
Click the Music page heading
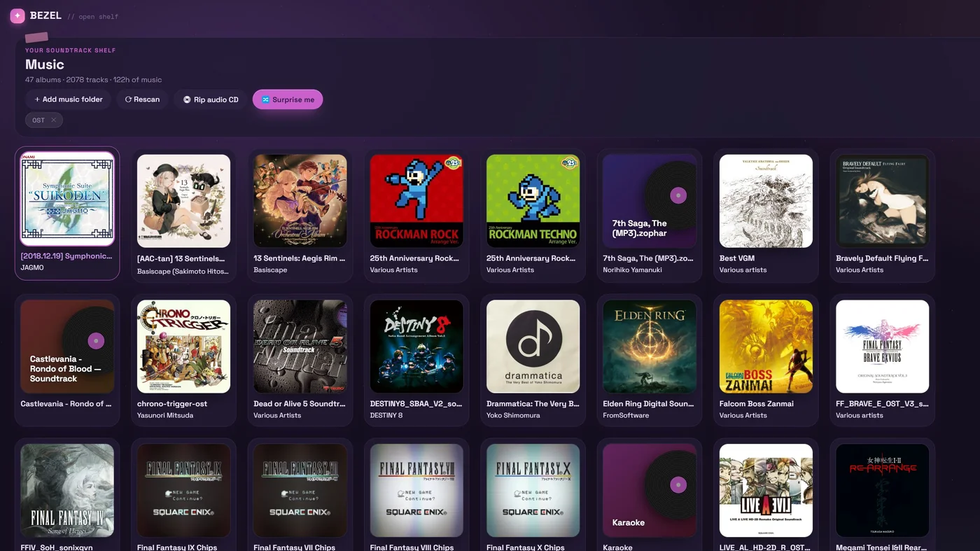click(x=45, y=64)
